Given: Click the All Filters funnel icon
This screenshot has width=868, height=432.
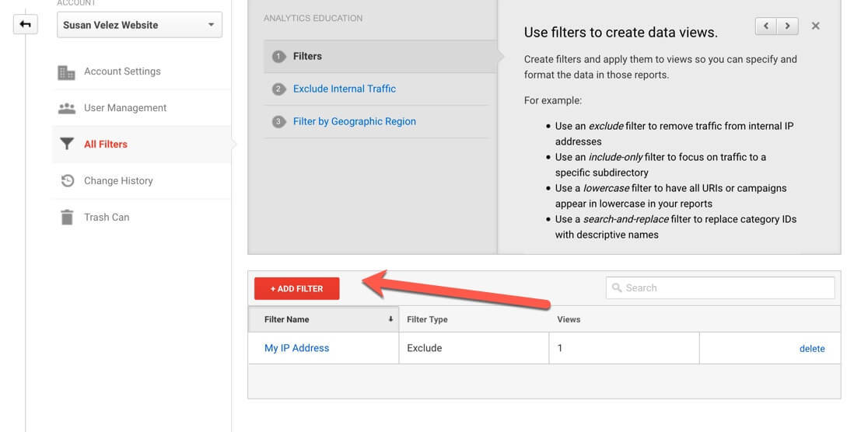Looking at the screenshot, I should [x=67, y=145].
